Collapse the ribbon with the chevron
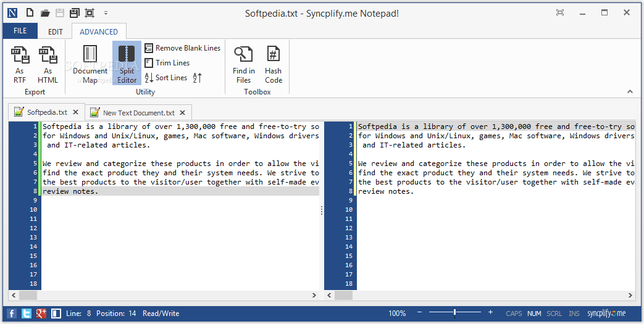The image size is (644, 324). 630,91
